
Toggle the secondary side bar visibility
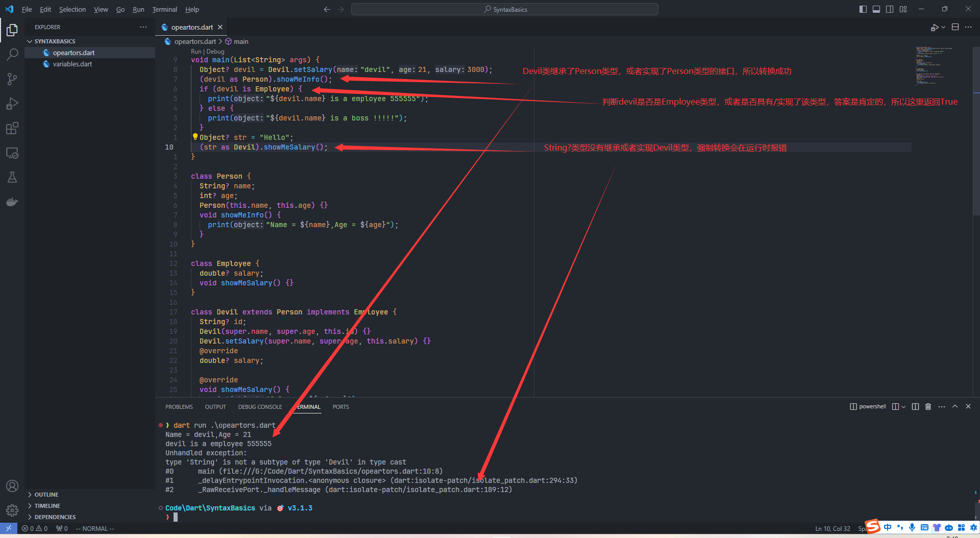coord(890,9)
